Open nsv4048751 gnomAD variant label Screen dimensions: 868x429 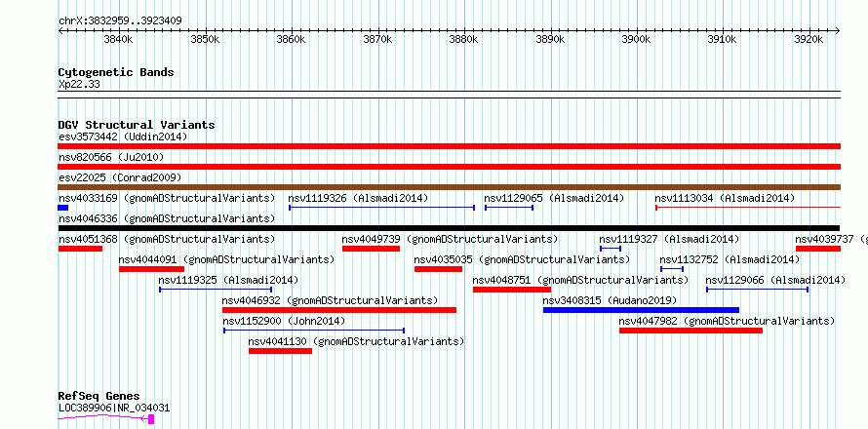pyautogui.click(x=580, y=280)
